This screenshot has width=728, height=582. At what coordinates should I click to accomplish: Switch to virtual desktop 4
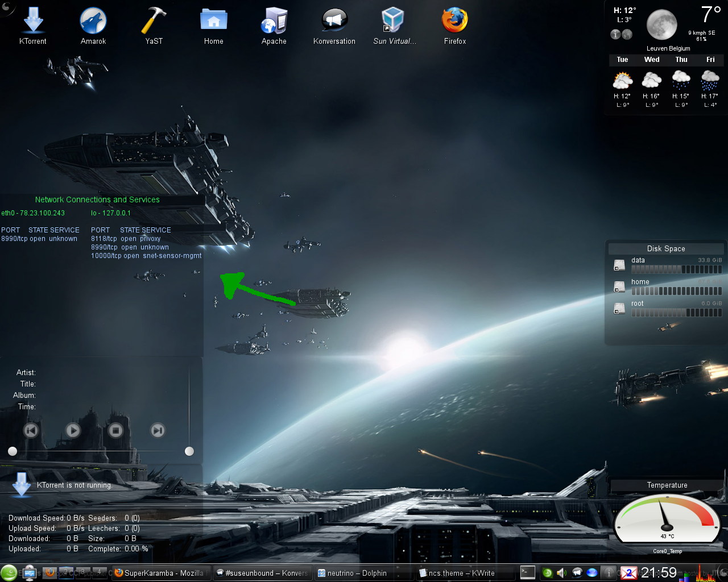pos(100,572)
